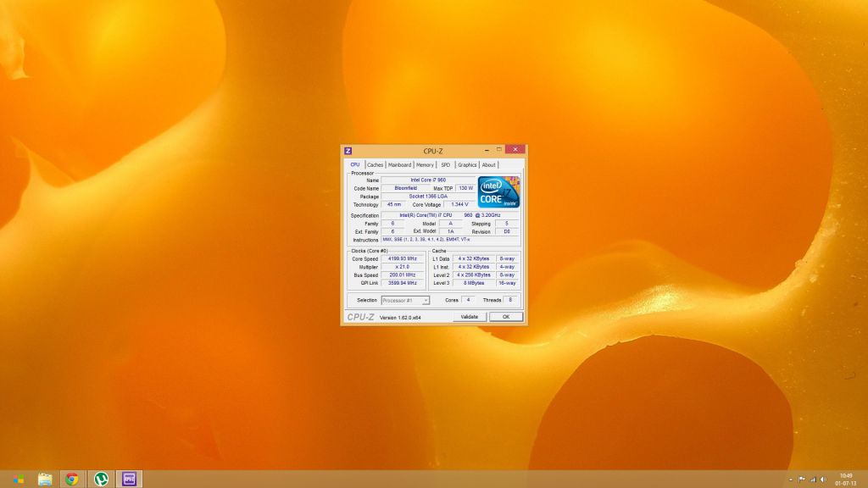Click the Level 3 value 8 MBytes
868x488 pixels.
pos(473,283)
